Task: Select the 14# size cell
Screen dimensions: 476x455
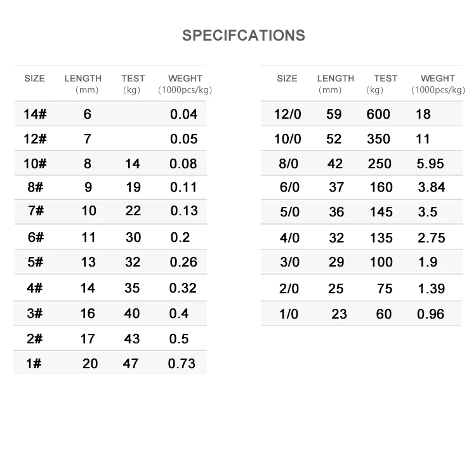Action: pos(35,114)
